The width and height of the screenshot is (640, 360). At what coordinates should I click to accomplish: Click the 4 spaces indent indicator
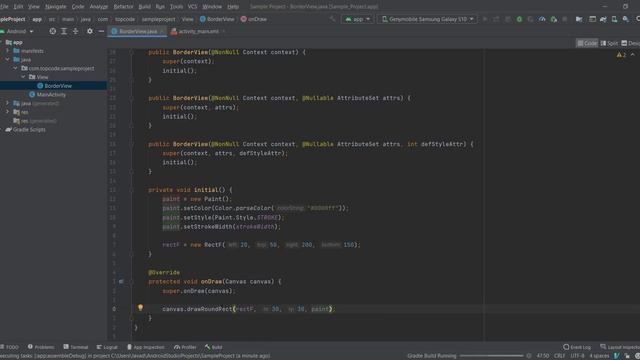599,356
